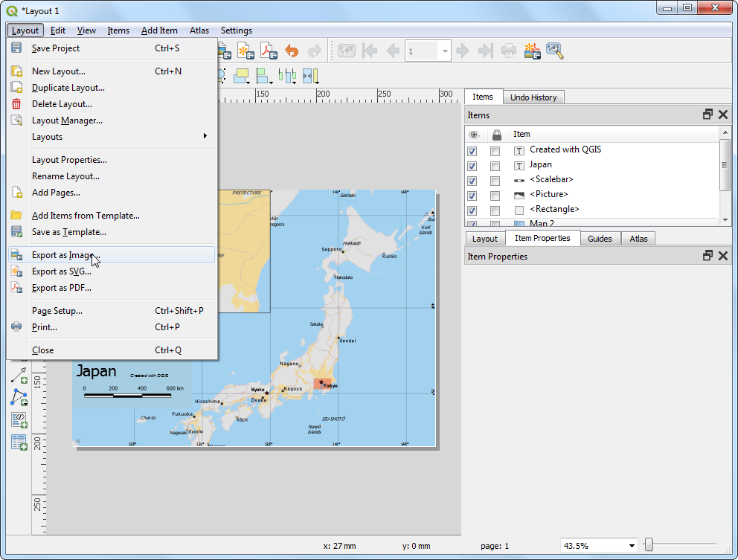Toggle visibility of the Picture item

tap(472, 195)
